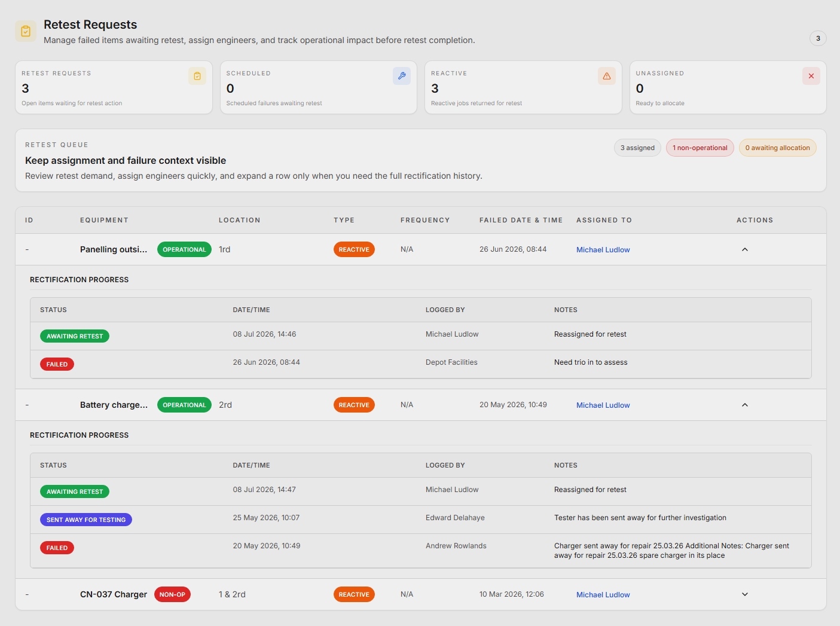This screenshot has height=626, width=840.
Task: Click the warning triangle icon in Reactive card
Action: pyautogui.click(x=607, y=76)
